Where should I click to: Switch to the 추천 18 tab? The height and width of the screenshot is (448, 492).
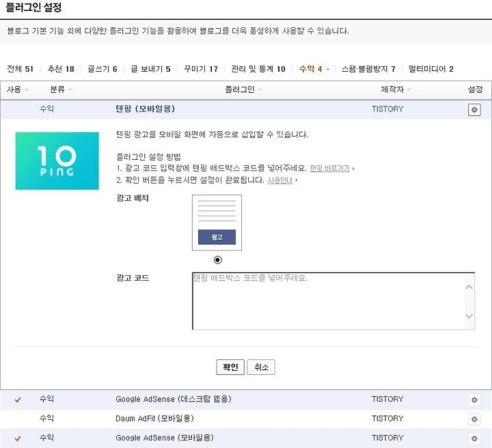point(61,69)
